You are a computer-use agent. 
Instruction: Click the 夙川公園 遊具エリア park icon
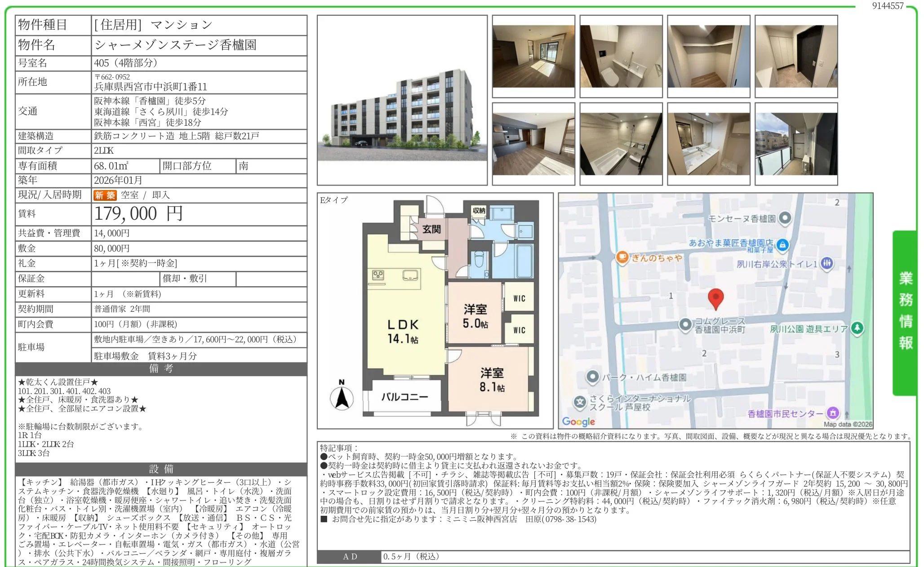[x=857, y=328]
